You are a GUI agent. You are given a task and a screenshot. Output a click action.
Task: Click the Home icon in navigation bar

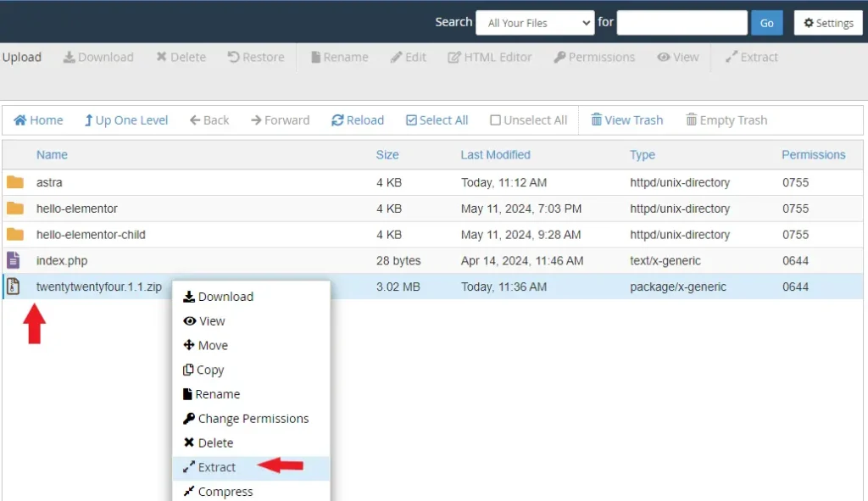pos(20,120)
